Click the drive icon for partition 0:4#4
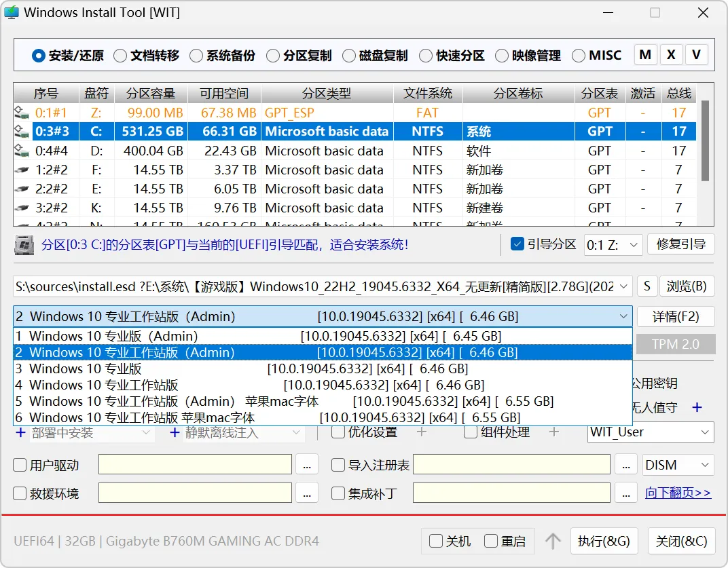Image resolution: width=728 pixels, height=568 pixels. coord(21,151)
